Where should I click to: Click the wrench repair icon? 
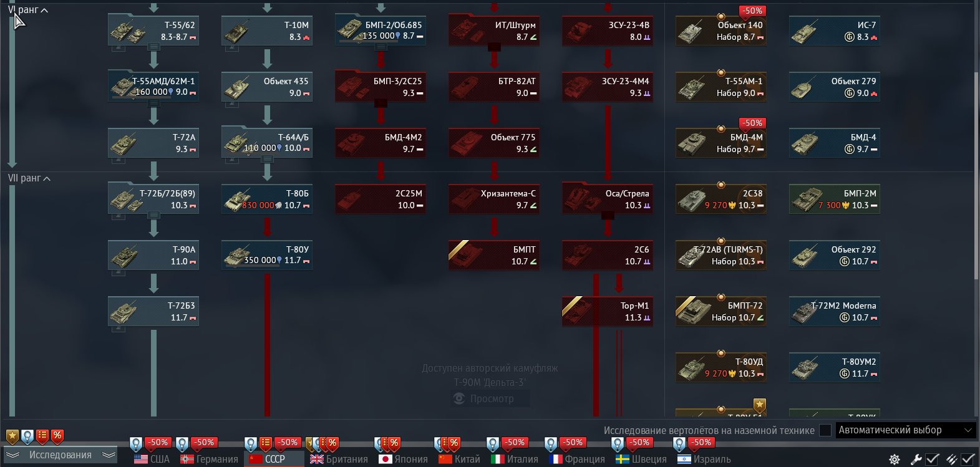tap(916, 460)
